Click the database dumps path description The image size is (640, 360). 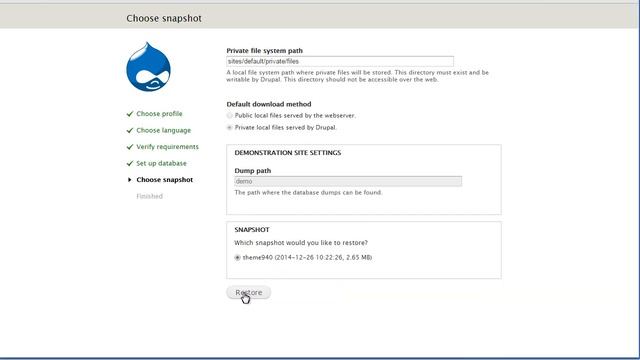(x=309, y=193)
